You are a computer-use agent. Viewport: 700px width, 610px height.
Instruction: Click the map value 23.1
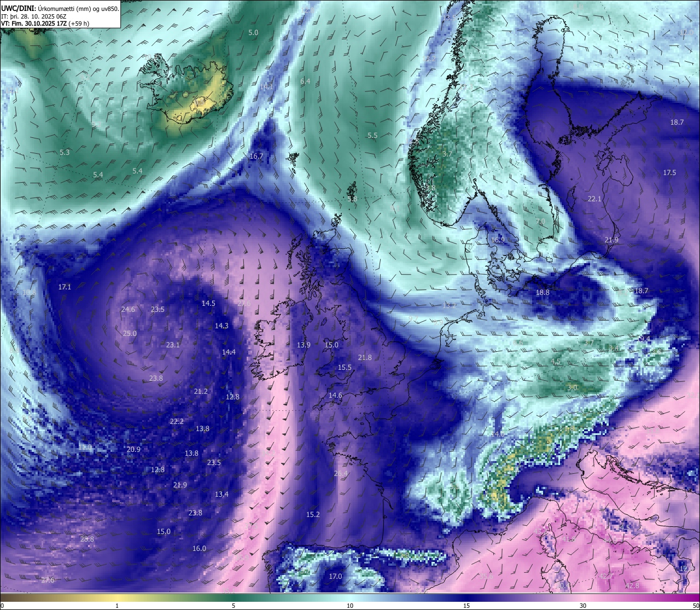173,345
